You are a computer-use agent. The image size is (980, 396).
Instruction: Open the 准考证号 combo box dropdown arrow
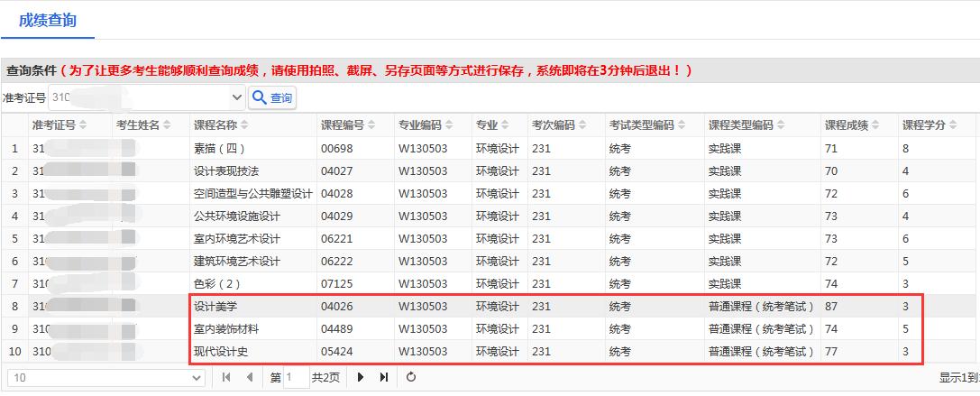(237, 97)
